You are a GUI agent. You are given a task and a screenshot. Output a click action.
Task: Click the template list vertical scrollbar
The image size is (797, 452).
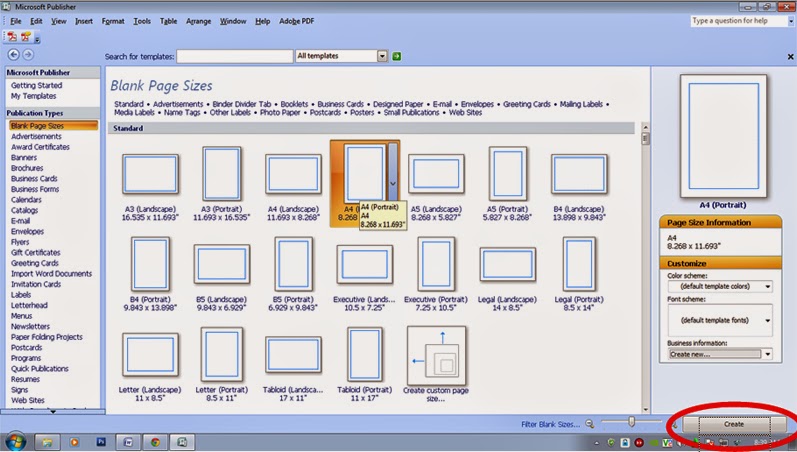(646, 267)
